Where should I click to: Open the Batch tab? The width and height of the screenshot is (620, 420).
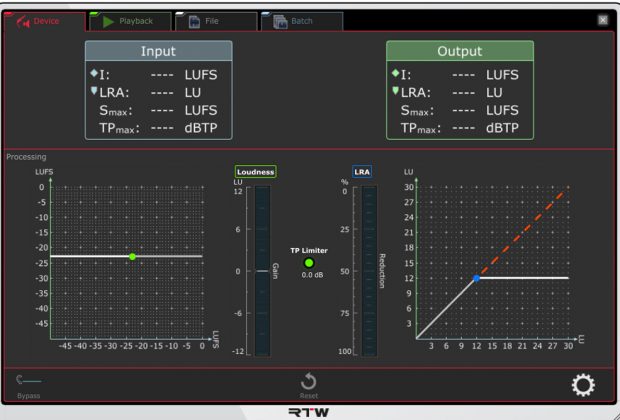[302, 21]
